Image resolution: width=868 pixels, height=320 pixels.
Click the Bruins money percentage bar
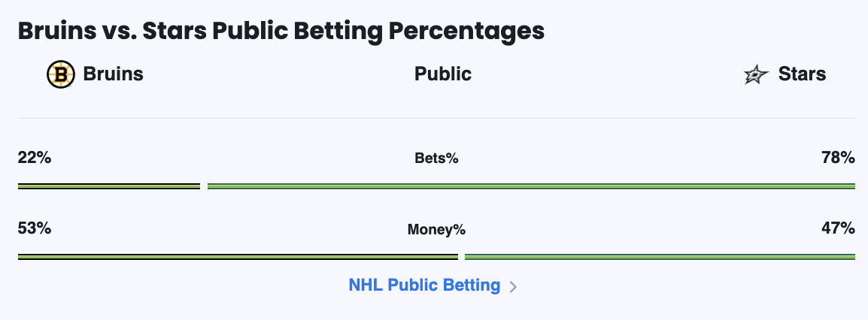coord(238,257)
